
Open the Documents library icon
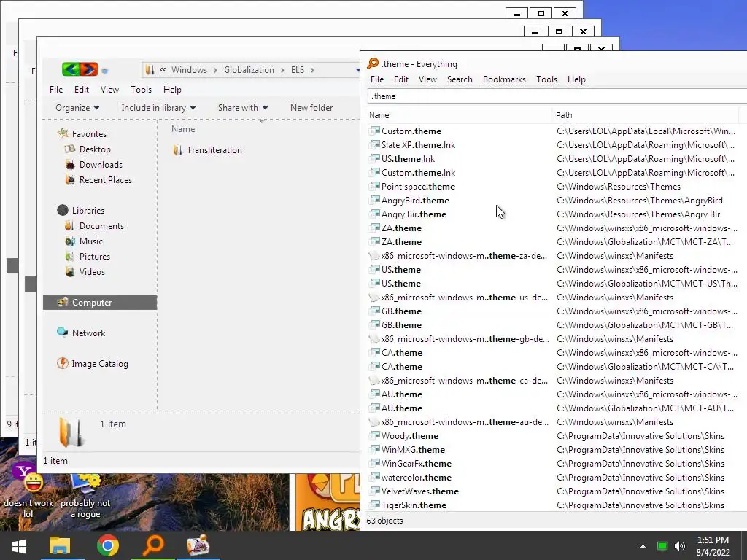pyautogui.click(x=70, y=226)
